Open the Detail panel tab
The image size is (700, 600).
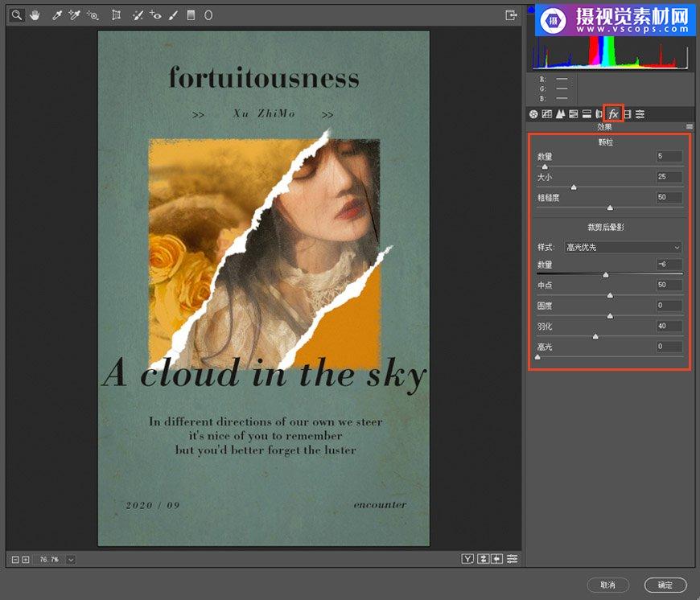coord(560,114)
